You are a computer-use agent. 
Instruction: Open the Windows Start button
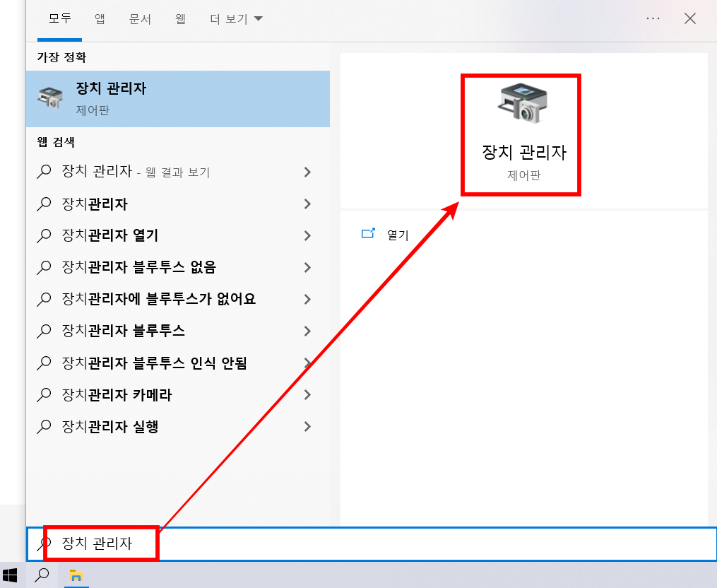click(x=10, y=575)
